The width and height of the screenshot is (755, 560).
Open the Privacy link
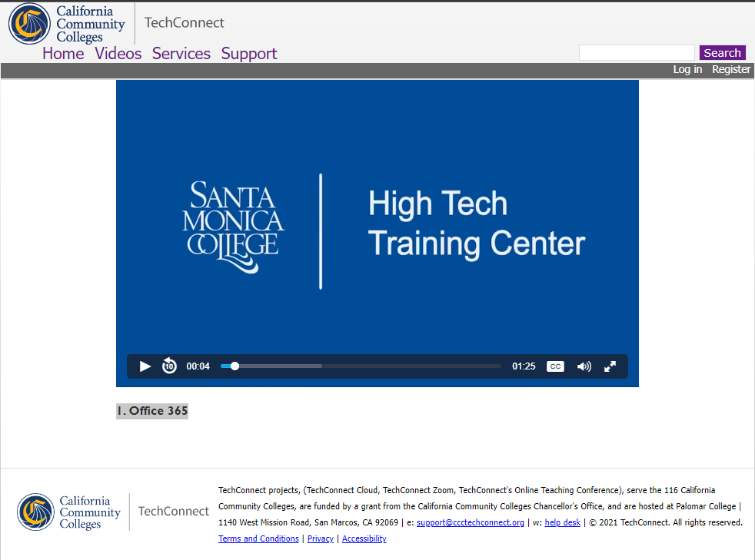(x=320, y=538)
